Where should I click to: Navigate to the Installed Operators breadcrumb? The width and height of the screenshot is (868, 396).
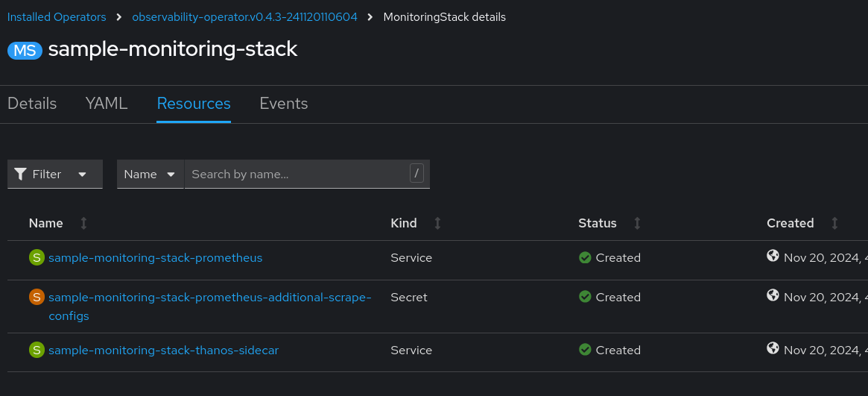(57, 17)
